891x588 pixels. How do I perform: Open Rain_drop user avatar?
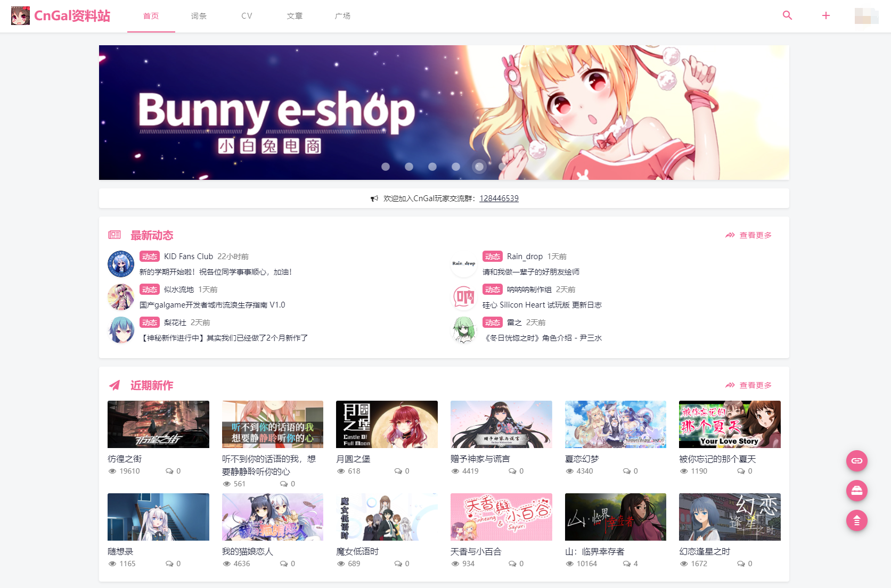pos(464,264)
